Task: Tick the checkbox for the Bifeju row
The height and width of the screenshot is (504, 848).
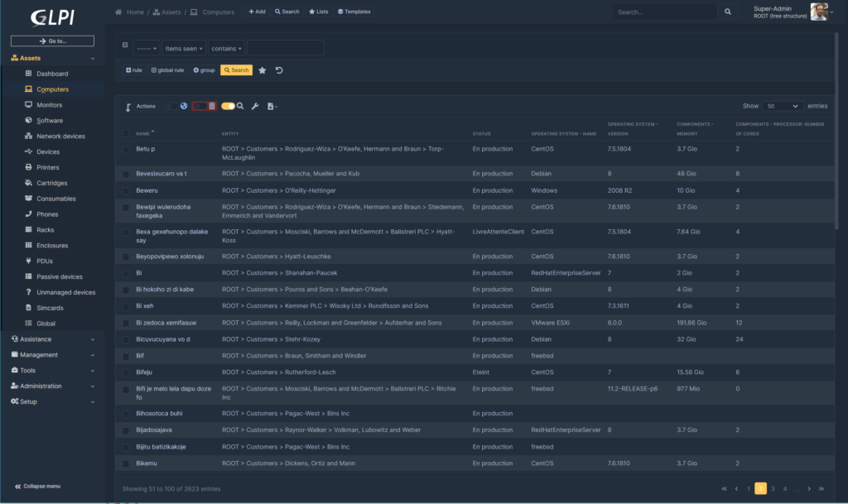Action: 126,372
